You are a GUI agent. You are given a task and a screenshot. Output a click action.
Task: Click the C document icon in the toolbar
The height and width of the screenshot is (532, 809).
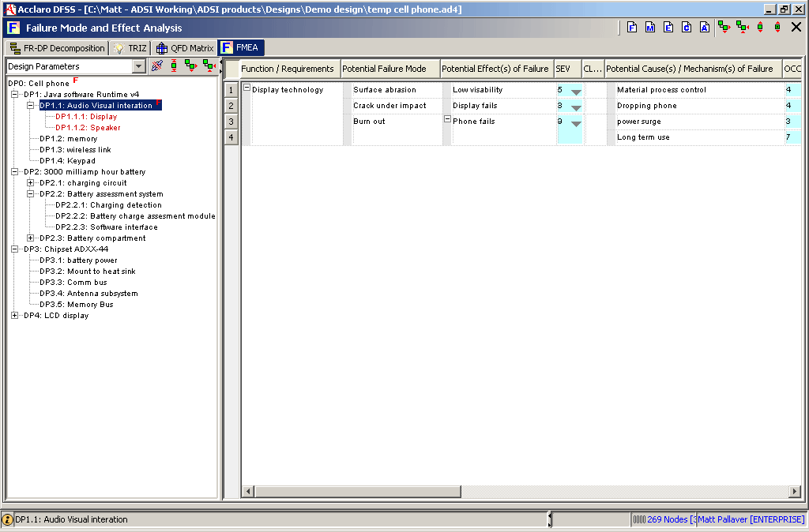(x=687, y=26)
